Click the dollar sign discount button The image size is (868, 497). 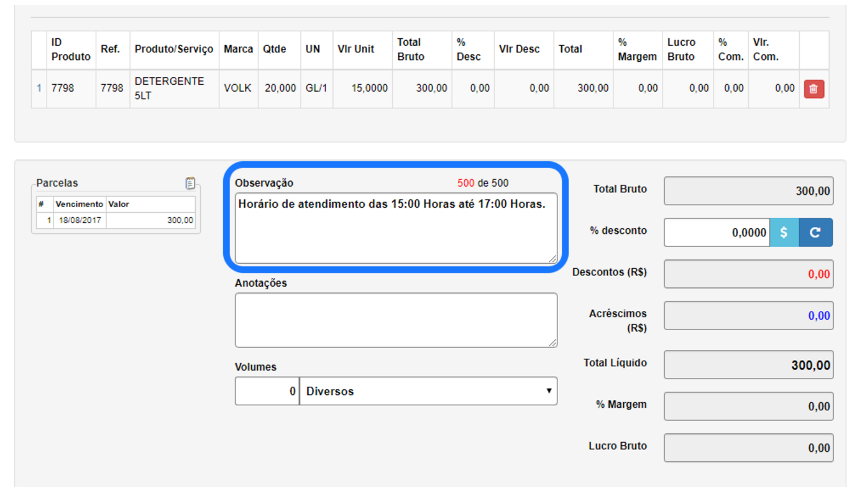coord(784,233)
